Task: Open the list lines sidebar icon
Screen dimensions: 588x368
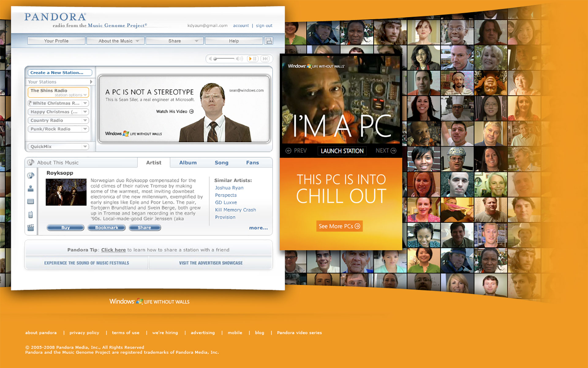Action: [31, 201]
